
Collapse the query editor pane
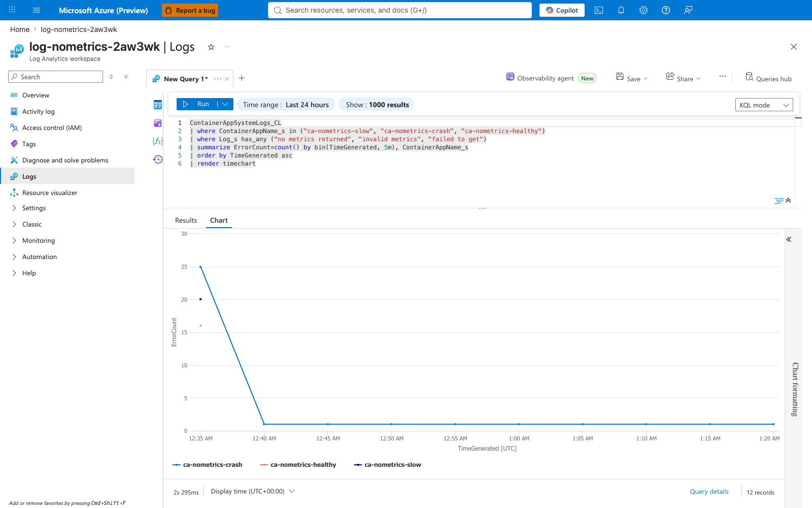click(x=788, y=201)
